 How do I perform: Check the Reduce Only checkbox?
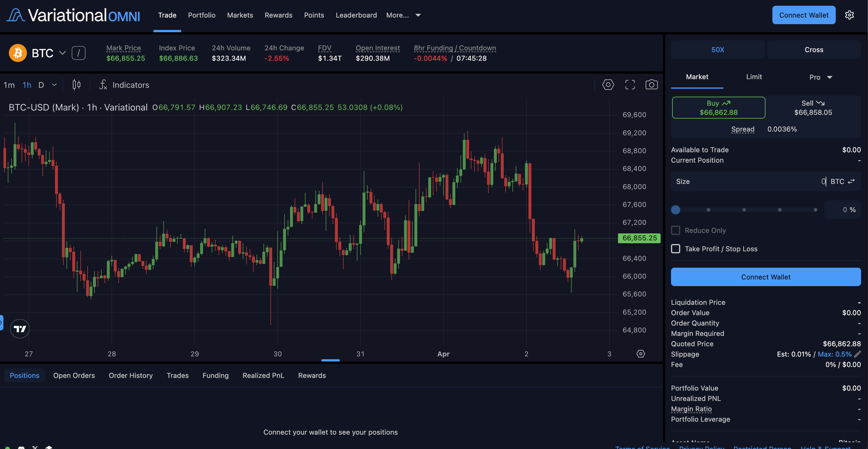[676, 230]
